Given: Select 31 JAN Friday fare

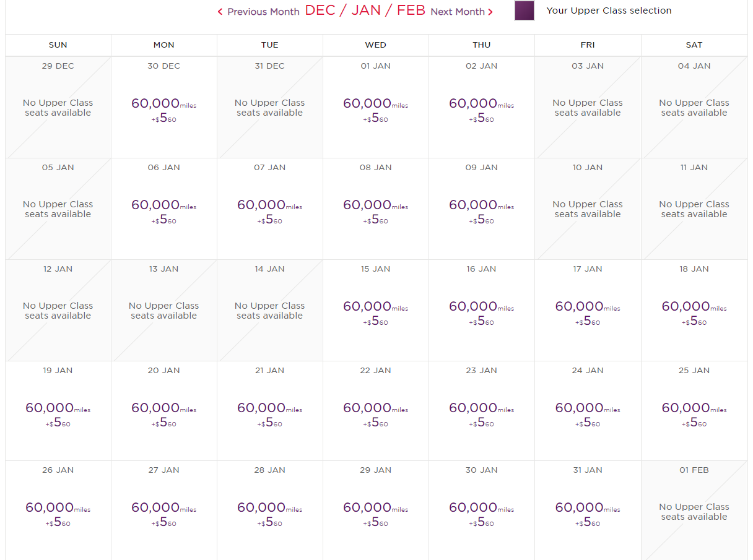Looking at the screenshot, I should (x=587, y=514).
